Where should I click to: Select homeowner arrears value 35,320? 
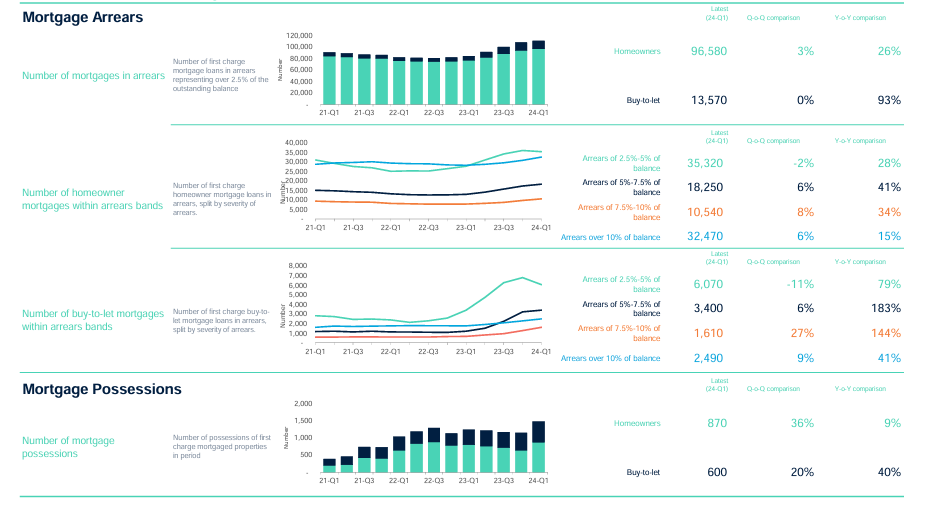click(705, 163)
